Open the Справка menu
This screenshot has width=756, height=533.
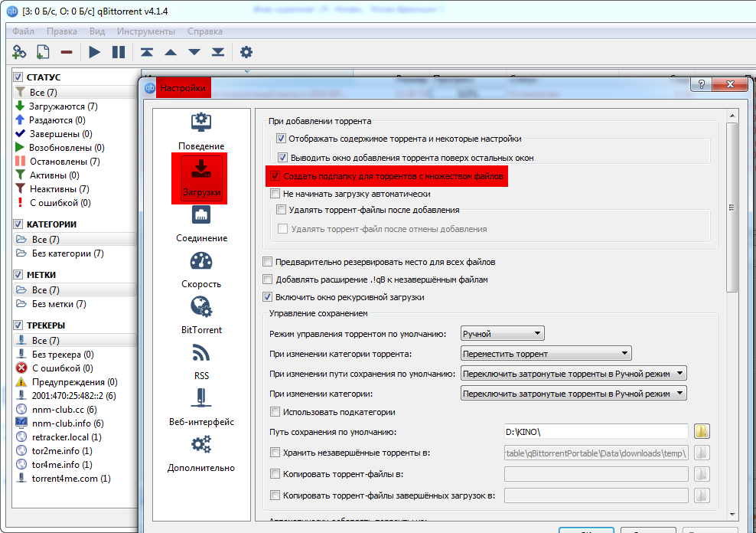(x=205, y=31)
